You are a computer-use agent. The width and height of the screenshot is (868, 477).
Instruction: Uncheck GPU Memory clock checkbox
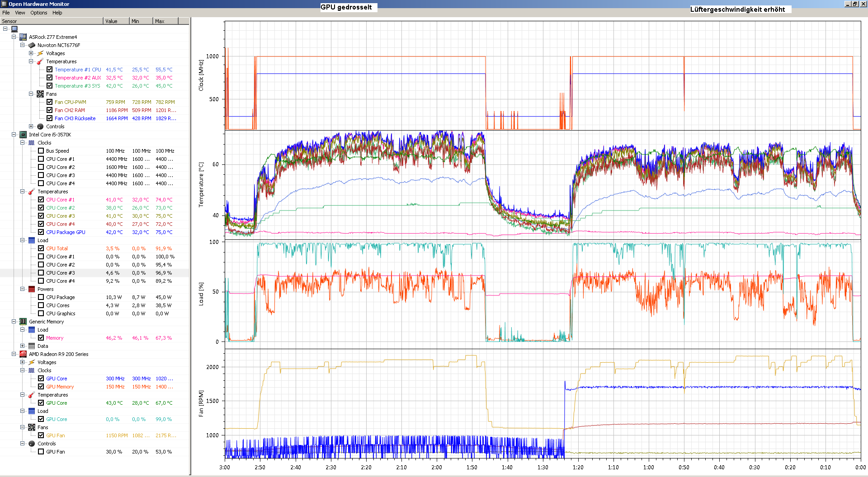41,387
